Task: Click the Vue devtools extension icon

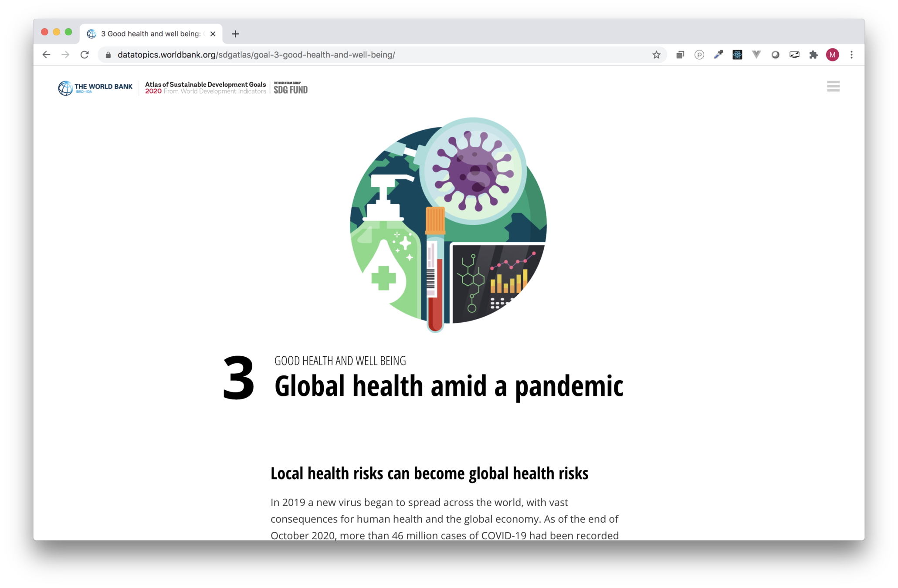Action: [x=756, y=55]
